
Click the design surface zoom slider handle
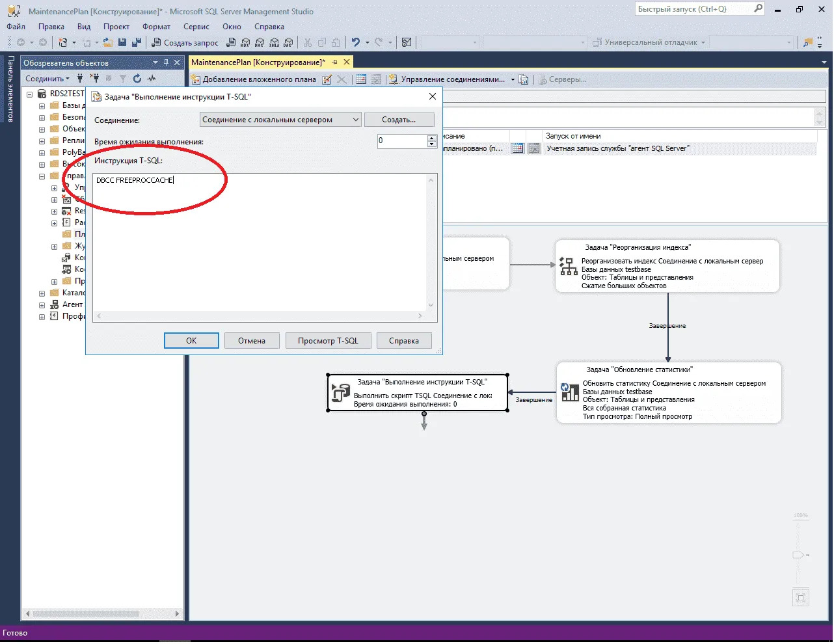798,555
